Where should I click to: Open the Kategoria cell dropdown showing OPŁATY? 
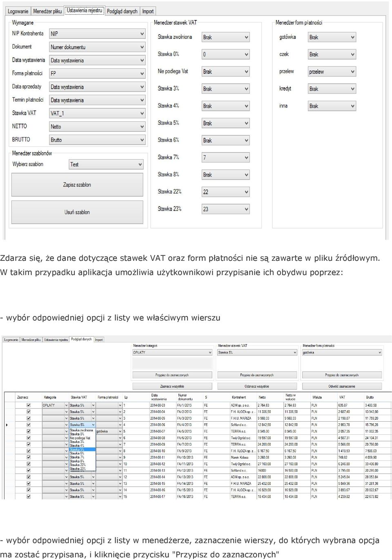click(x=55, y=405)
